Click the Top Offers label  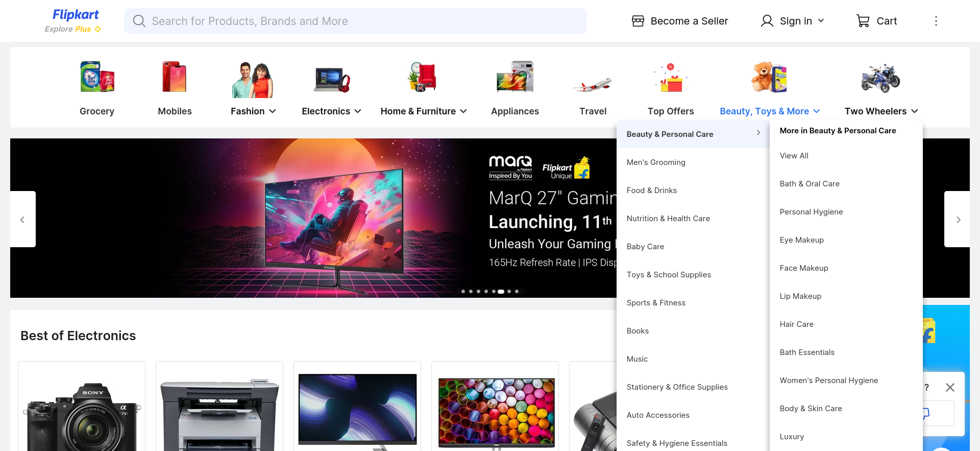[x=671, y=111]
